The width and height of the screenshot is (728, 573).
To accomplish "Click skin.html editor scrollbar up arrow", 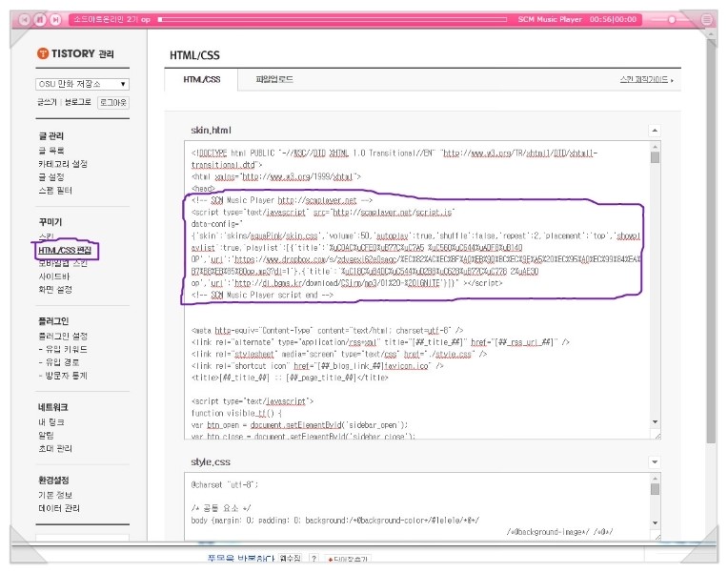I will pyautogui.click(x=656, y=147).
